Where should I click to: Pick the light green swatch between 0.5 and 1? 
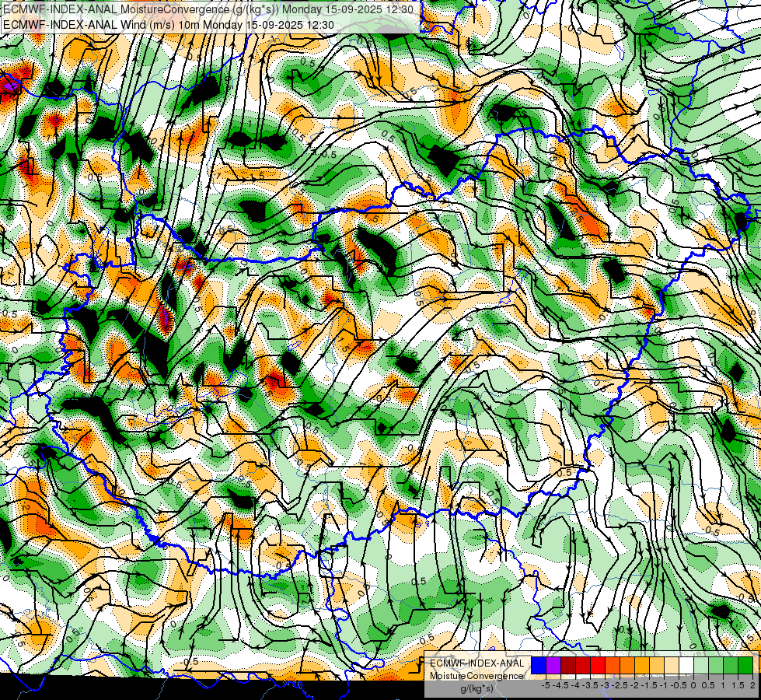click(716, 666)
